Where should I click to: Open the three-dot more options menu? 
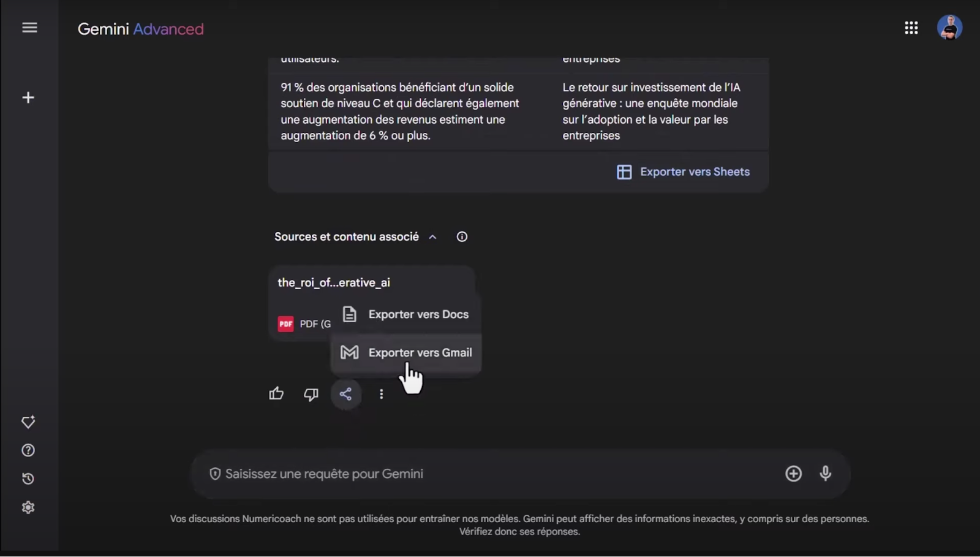coord(382,394)
